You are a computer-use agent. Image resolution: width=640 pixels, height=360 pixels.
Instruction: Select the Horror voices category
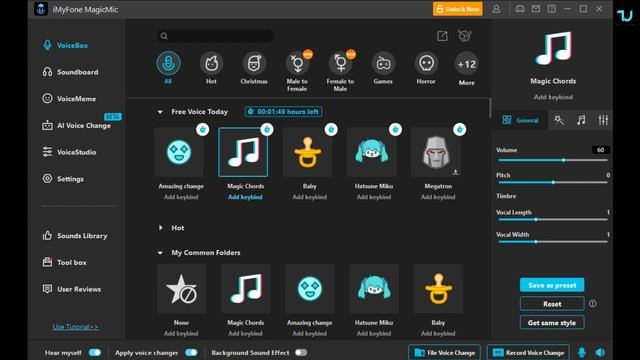tap(426, 68)
